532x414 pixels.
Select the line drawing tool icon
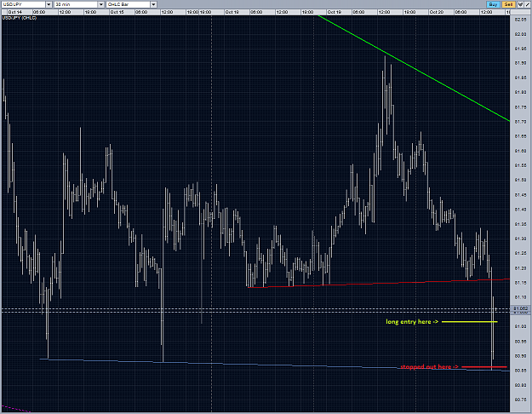point(527,4)
